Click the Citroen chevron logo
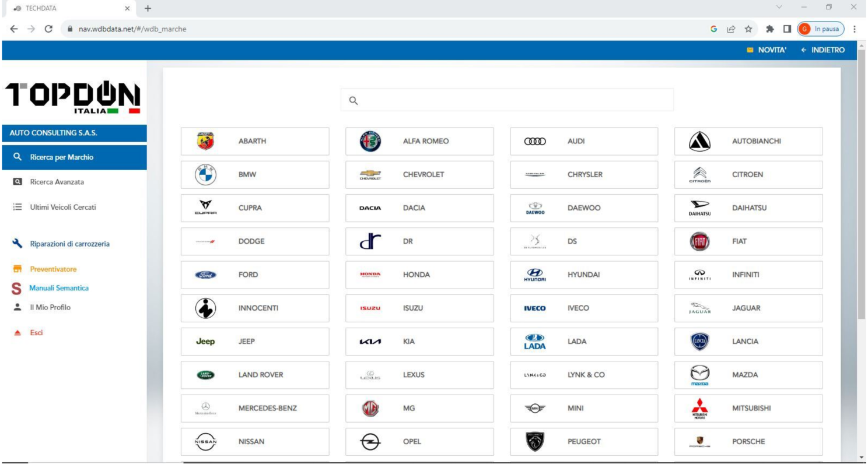 (699, 174)
